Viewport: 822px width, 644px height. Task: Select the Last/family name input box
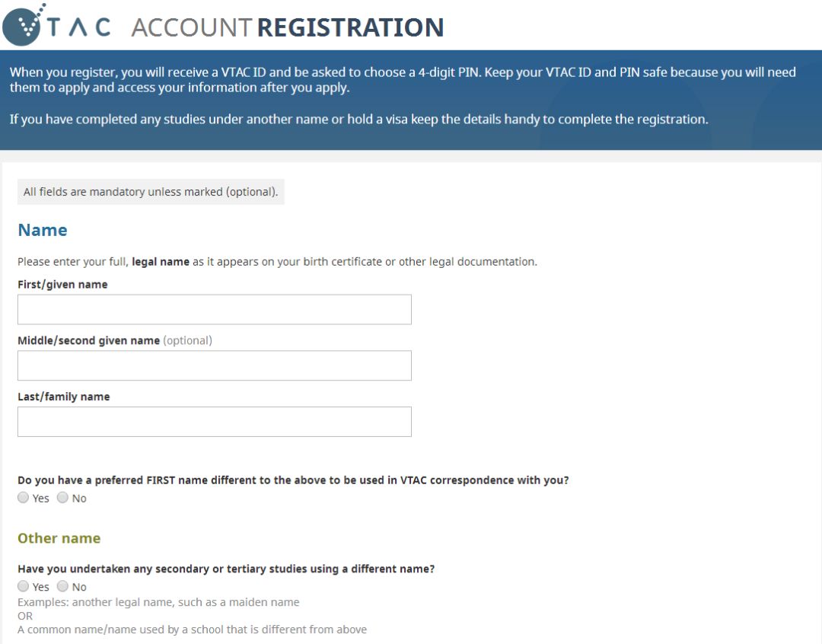214,422
